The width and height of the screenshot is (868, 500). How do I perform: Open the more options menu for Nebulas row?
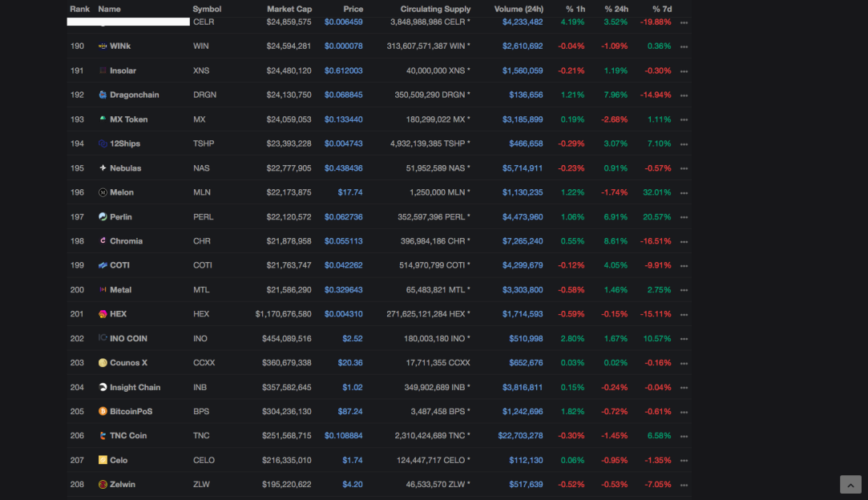coord(684,168)
